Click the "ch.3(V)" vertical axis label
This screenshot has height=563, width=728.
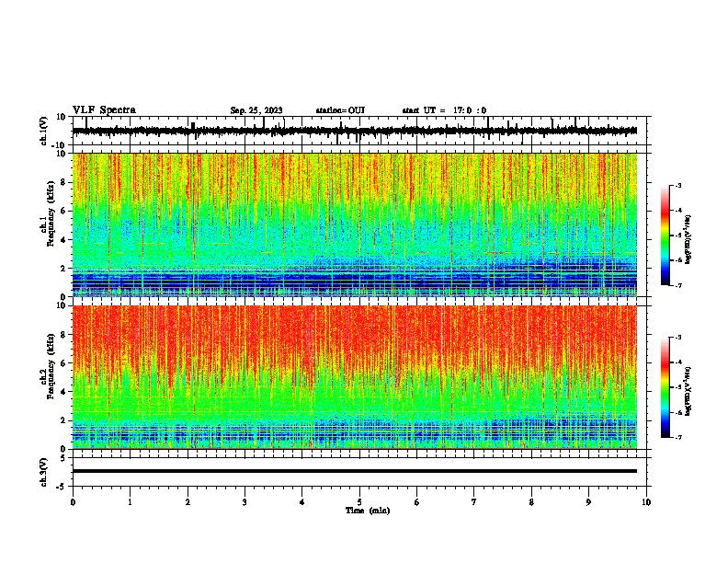tap(44, 473)
